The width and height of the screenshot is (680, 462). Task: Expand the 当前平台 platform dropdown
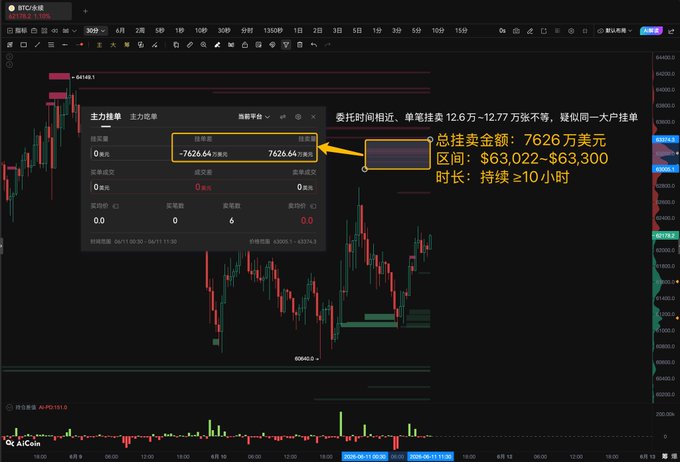click(x=254, y=117)
